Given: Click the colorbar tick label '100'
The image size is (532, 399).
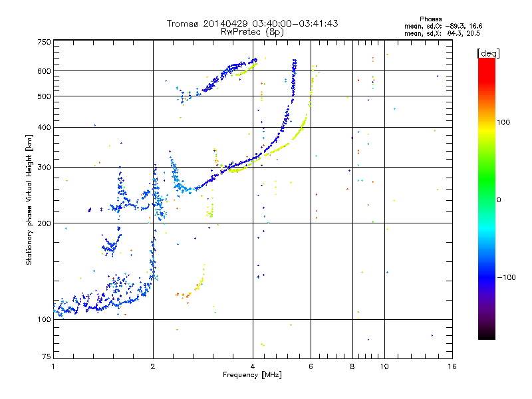Looking at the screenshot, I should coord(503,122).
